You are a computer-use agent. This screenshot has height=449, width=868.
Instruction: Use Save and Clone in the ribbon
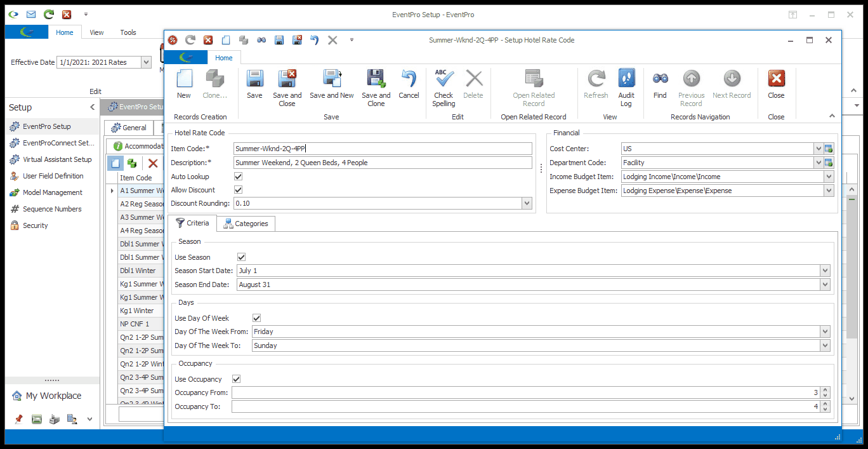(376, 88)
